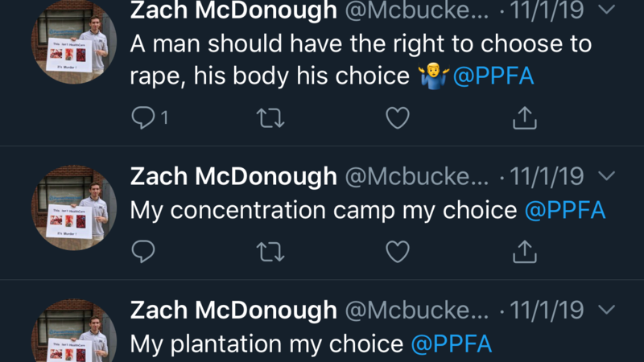Open @PPFA mention in plantation tweet
Viewport: 644px width, 362px height.
click(x=451, y=344)
